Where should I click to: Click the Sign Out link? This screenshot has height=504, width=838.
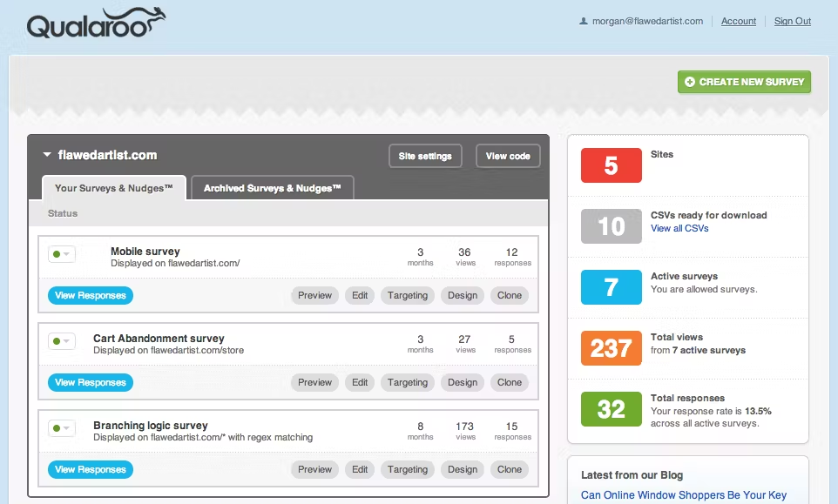click(x=792, y=22)
